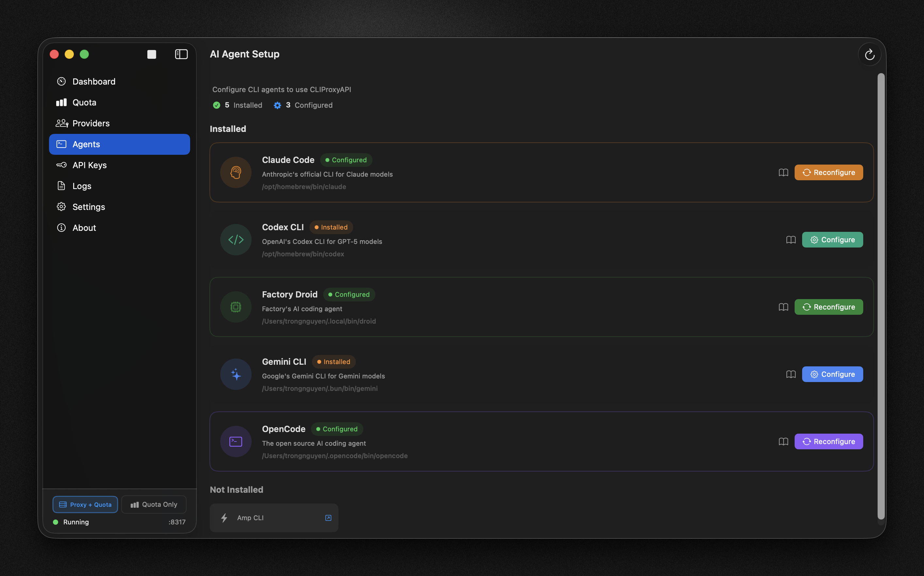
Task: Reconfigure the Claude Code agent
Action: coord(828,172)
